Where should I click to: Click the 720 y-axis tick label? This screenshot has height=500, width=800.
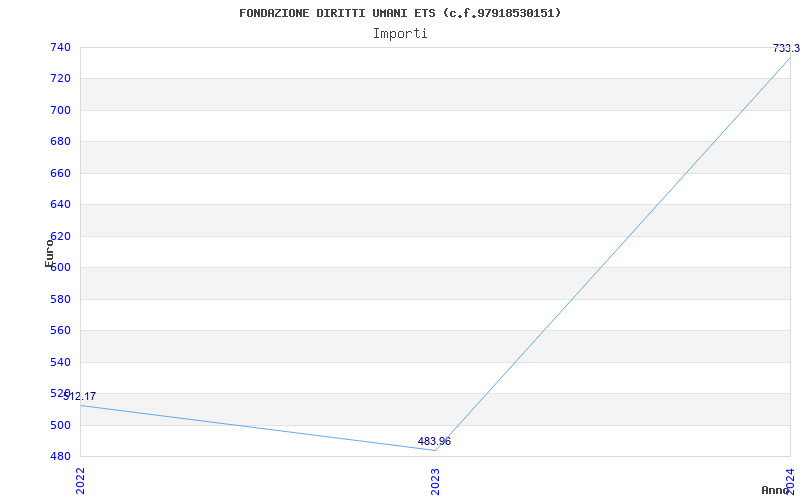pos(60,78)
